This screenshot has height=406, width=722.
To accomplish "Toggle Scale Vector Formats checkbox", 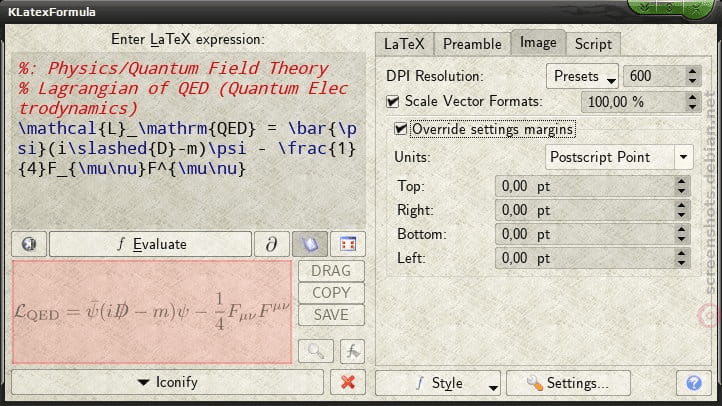I will click(x=392, y=101).
